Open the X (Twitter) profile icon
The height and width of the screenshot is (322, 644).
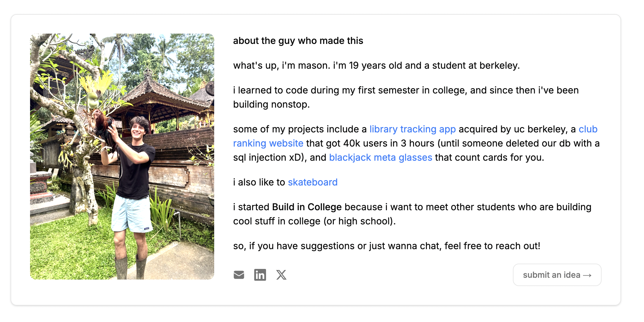(281, 275)
